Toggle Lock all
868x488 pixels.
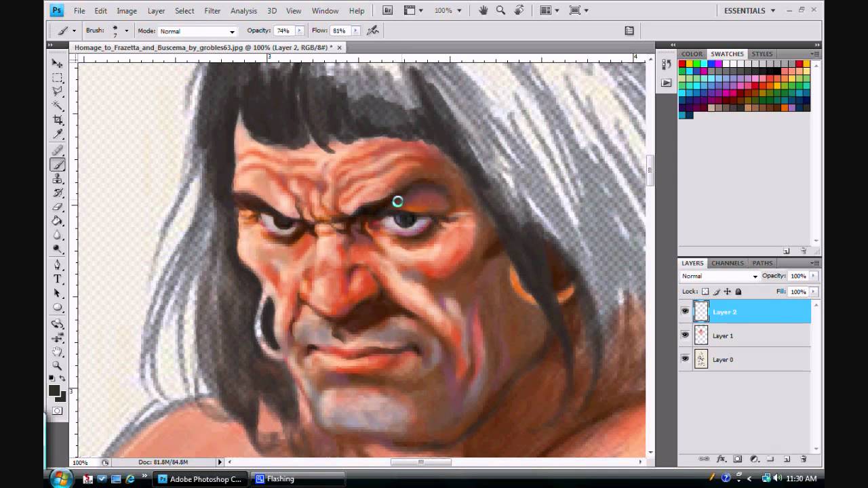coord(738,291)
